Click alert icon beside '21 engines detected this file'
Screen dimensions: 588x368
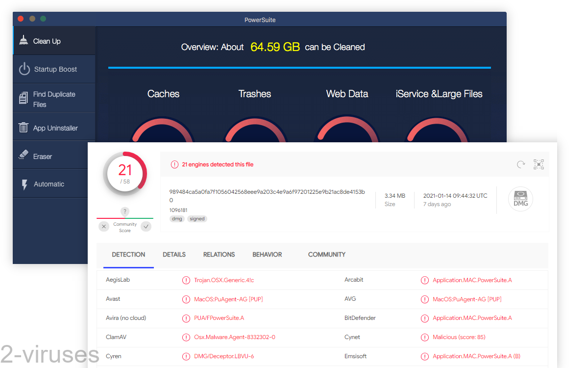pos(174,164)
